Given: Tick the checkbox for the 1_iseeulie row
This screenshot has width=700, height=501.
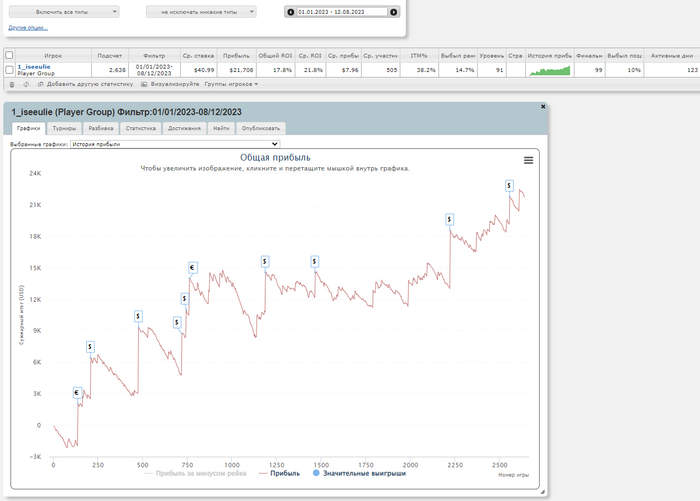Looking at the screenshot, I should 9,70.
